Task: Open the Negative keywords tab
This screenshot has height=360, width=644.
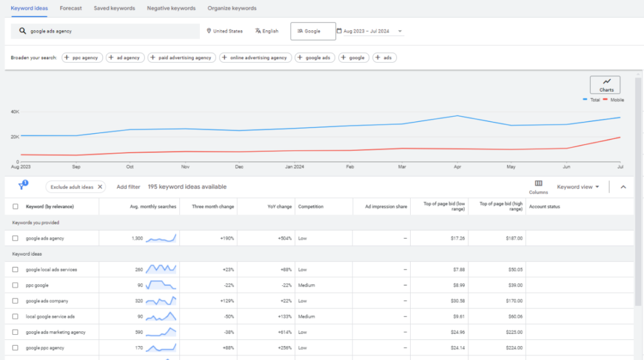Action: (171, 8)
